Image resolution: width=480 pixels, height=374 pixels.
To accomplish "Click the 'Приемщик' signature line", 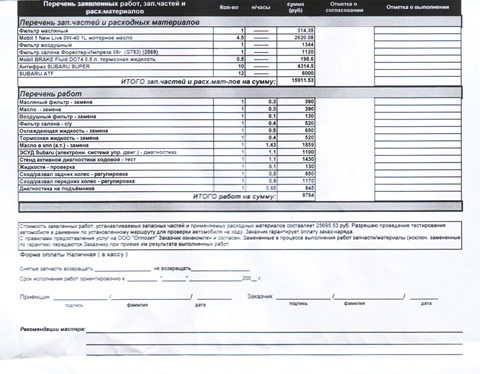I will coord(80,297).
